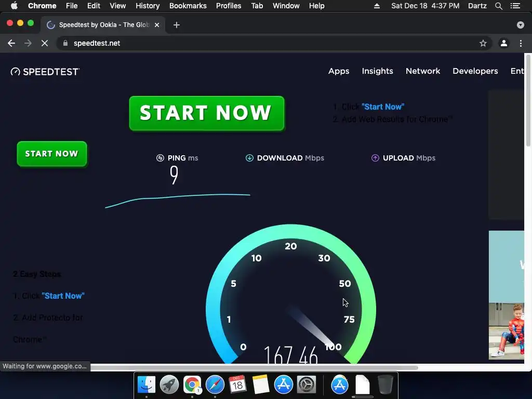Screen dimensions: 532x399
Task: Open a new tab with plus button
Action: pyautogui.click(x=177, y=25)
